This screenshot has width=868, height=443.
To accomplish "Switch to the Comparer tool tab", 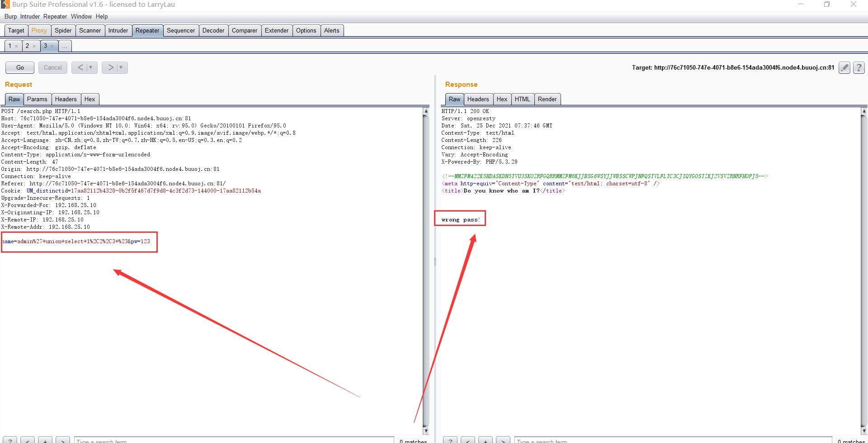I will tap(245, 31).
